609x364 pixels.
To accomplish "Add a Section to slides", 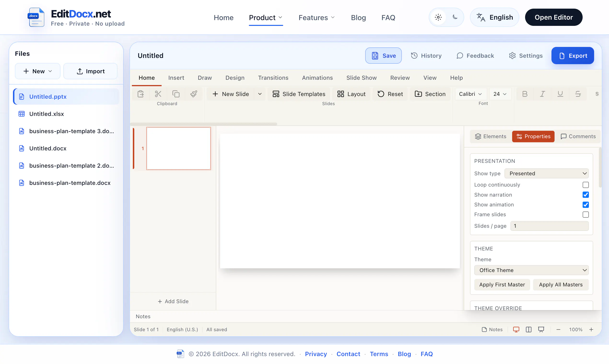I will pyautogui.click(x=430, y=94).
